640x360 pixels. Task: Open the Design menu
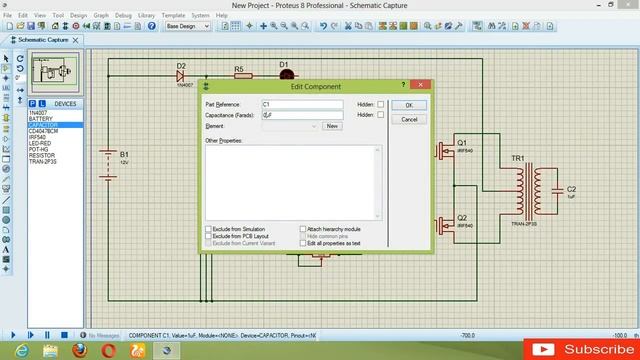(x=78, y=16)
